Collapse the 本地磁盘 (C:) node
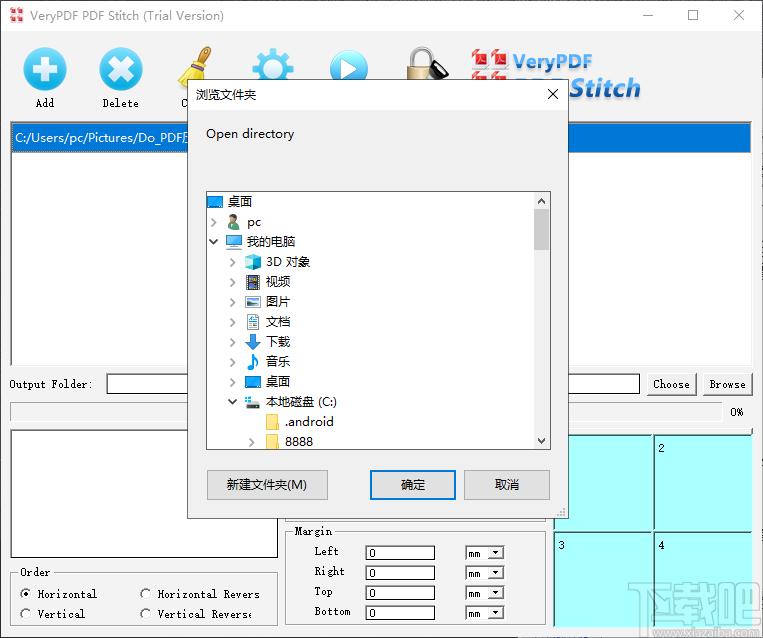763x638 pixels. coord(233,401)
